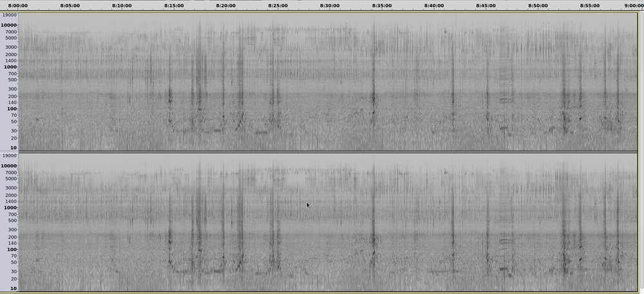This screenshot has height=294, width=644.
Task: Select the 8:20:00 marker on the time ruler
Action: tap(225, 5)
